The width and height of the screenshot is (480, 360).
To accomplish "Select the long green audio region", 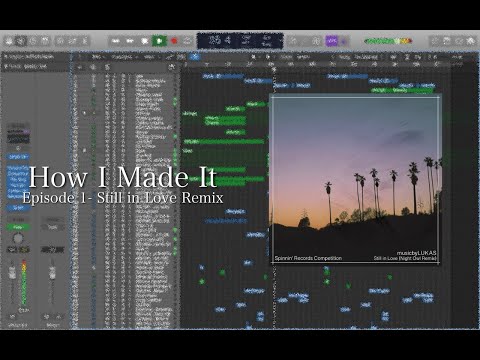I will point(224,142).
